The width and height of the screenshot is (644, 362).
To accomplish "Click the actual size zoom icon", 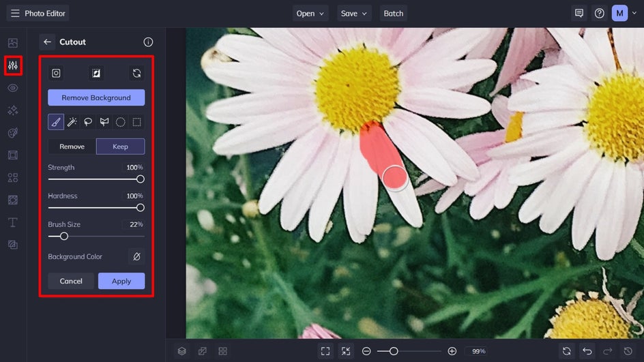I will click(346, 351).
